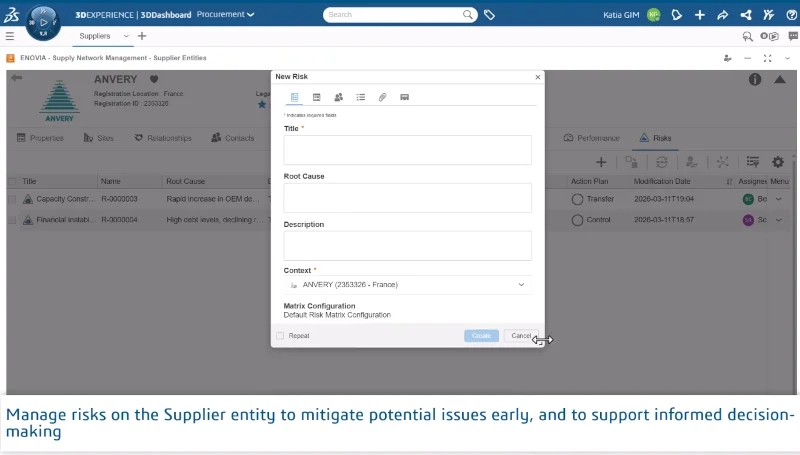Add a new dashboard tab
Viewport: 800px width, 455px height.
(x=142, y=36)
